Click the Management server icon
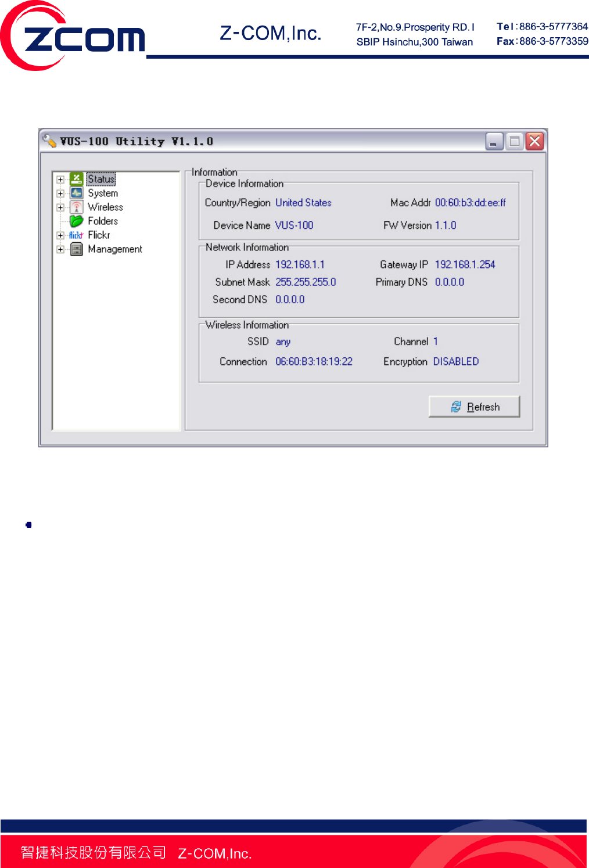Image resolution: width=589 pixels, height=868 pixels. coord(77,249)
